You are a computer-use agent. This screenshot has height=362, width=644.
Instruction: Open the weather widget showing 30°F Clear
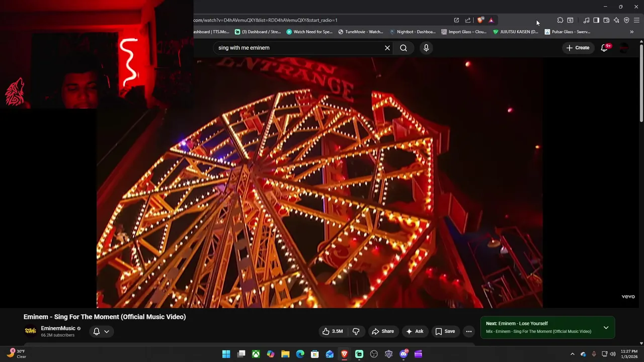coord(17,354)
